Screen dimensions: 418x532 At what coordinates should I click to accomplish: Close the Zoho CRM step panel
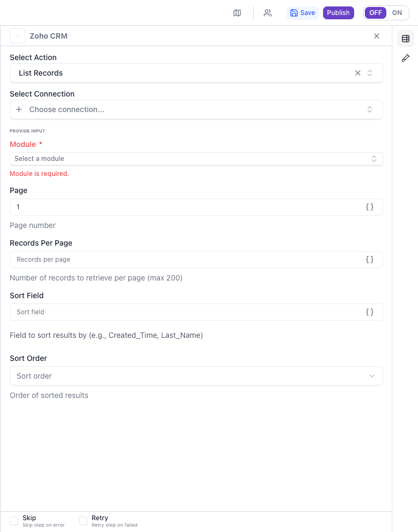pos(377,36)
